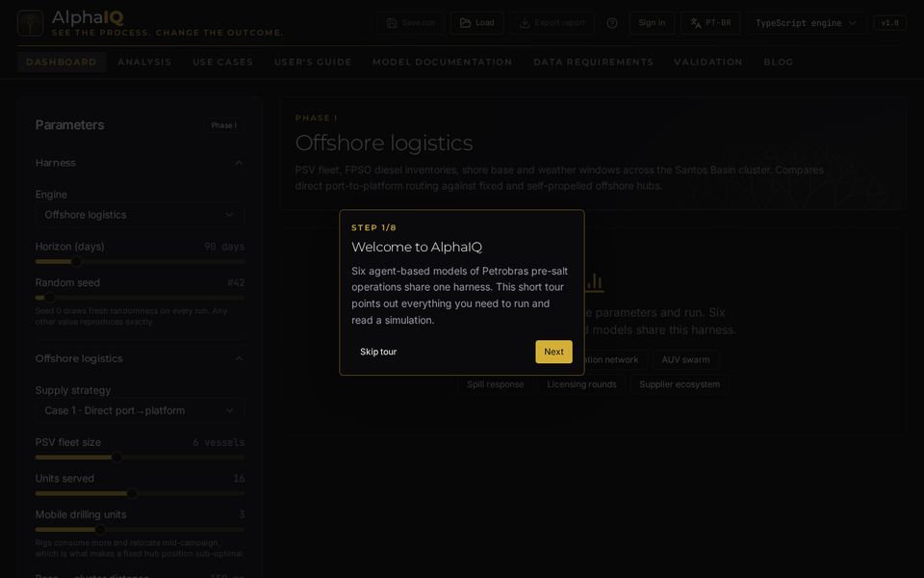Open the User's Guide tab
Viewport: 924px width, 578px height.
313,62
